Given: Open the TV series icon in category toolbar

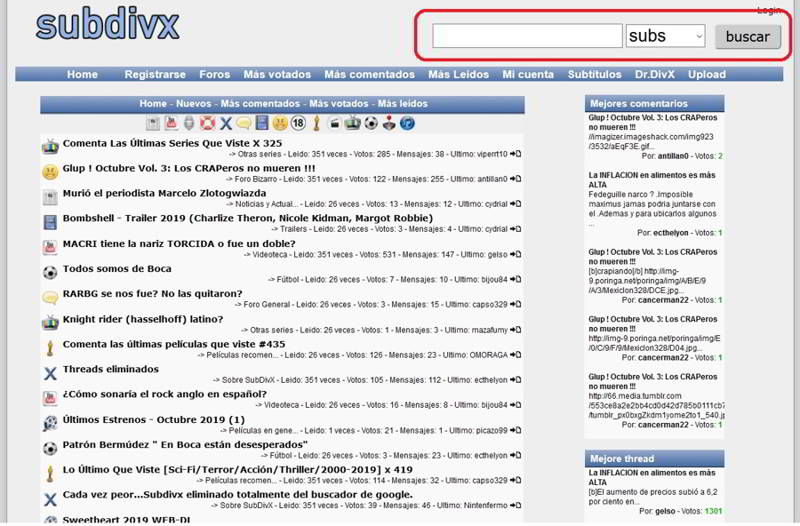Looking at the screenshot, I should (x=352, y=124).
